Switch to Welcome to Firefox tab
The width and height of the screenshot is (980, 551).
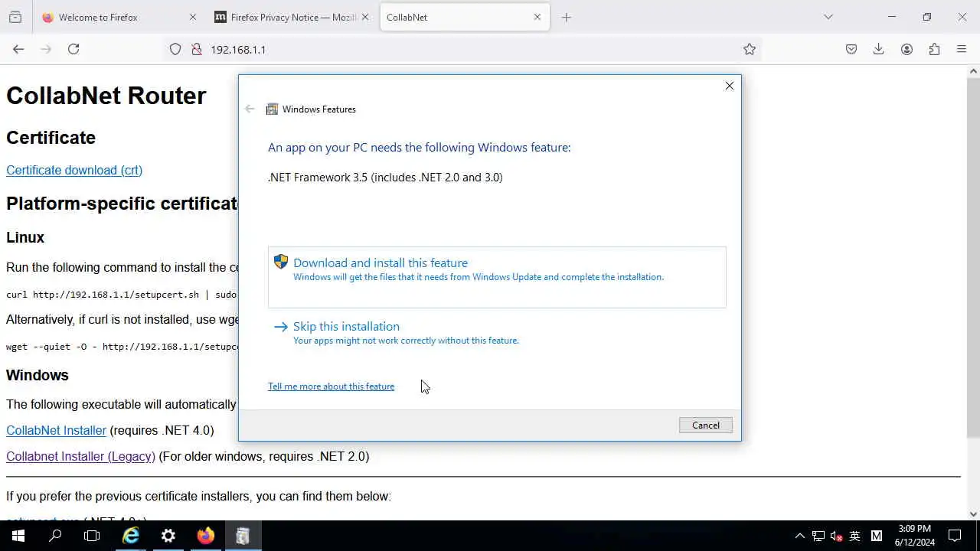(x=119, y=17)
